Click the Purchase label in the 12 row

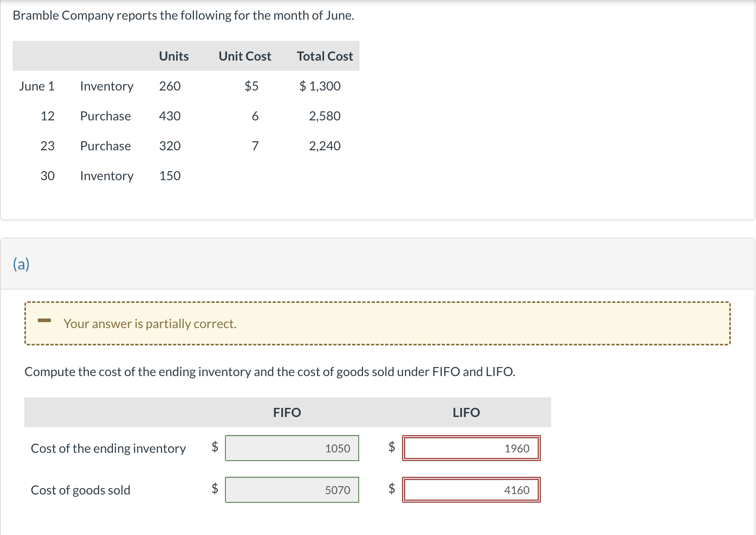(x=105, y=116)
